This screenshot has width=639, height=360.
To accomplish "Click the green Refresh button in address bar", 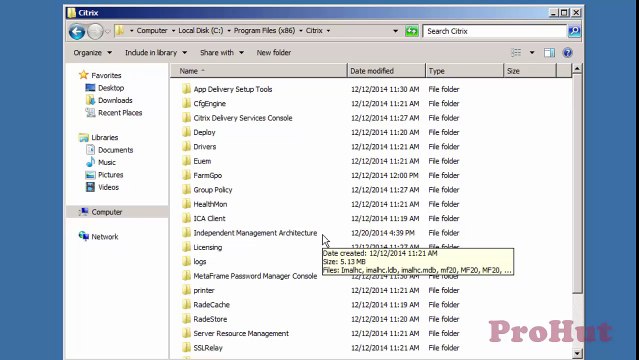I will pos(412,31).
